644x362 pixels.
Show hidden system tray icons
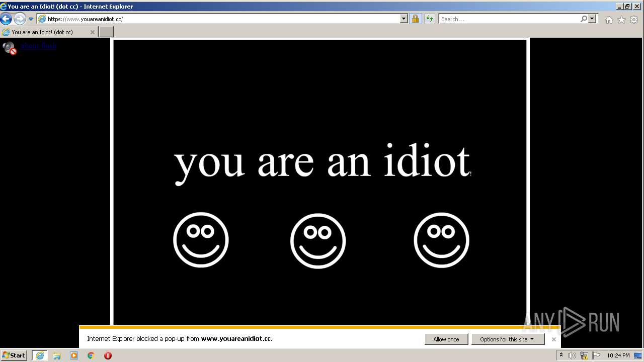(x=561, y=355)
